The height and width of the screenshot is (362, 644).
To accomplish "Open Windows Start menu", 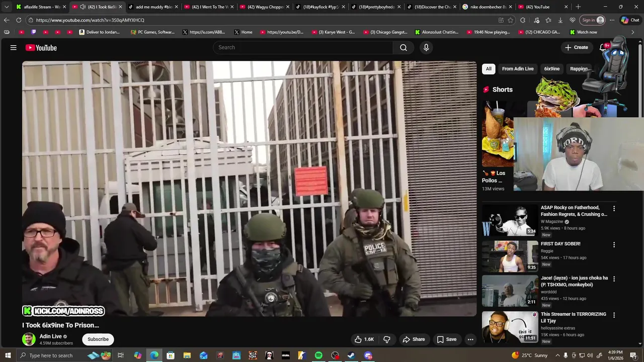I will tap(8, 355).
